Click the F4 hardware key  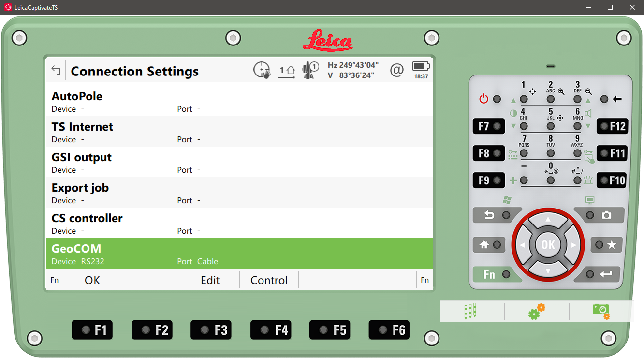tap(271, 330)
